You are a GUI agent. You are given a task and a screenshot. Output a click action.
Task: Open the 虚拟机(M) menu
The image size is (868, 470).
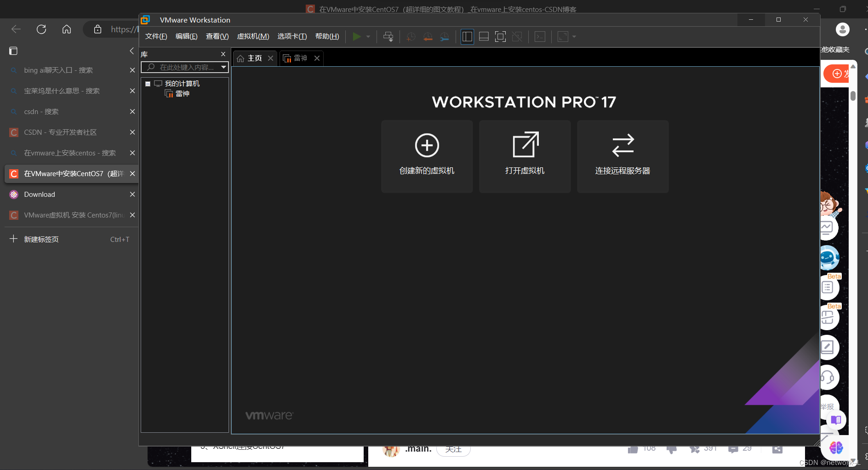(x=253, y=36)
